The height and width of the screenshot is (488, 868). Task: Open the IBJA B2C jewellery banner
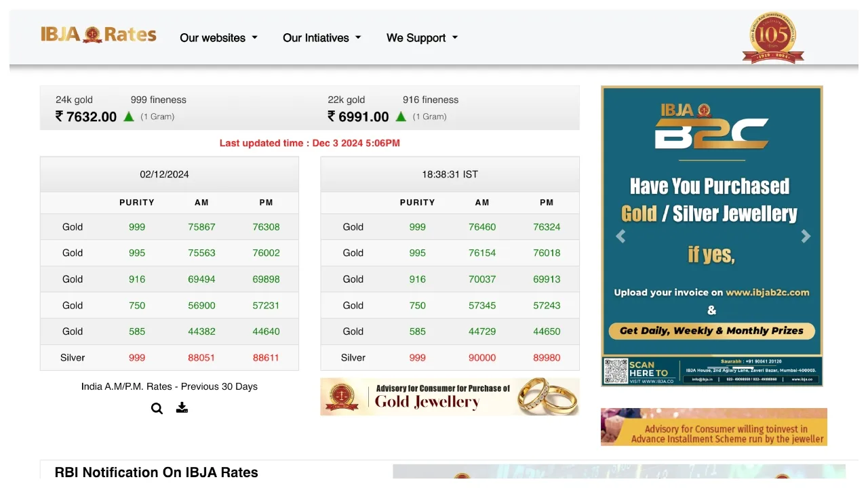point(711,236)
